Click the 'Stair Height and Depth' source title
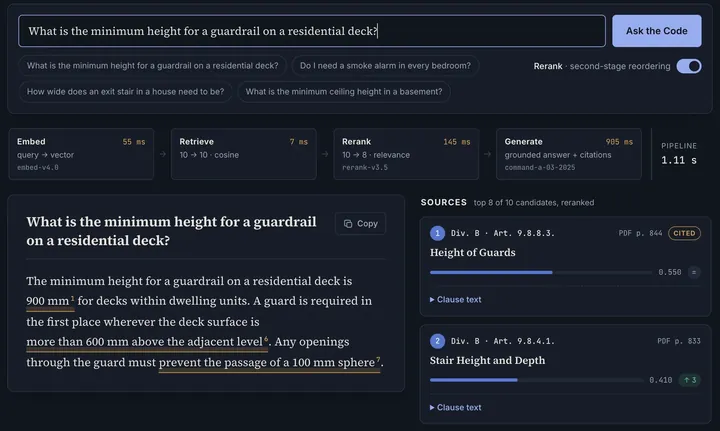 pyautogui.click(x=487, y=360)
